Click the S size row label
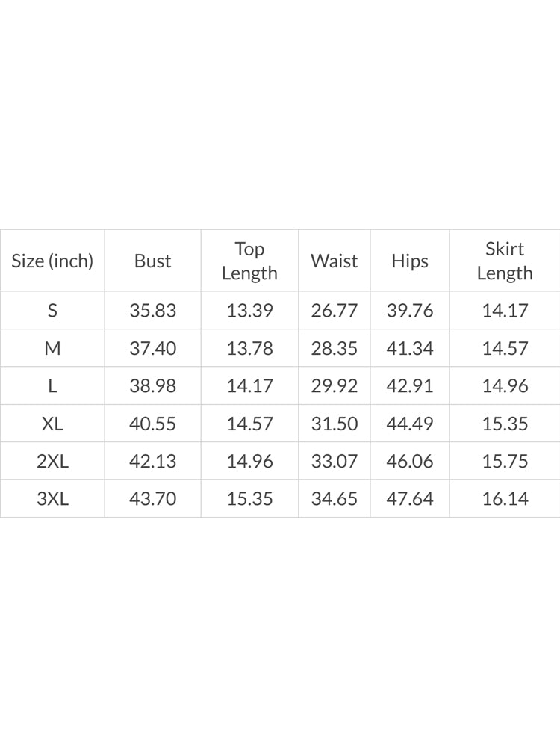This screenshot has height=747, width=560. 52,311
